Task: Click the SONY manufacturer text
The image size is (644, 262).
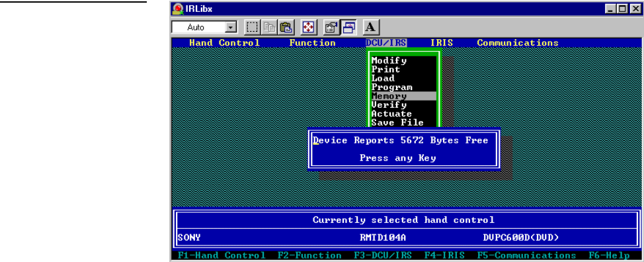Action: click(x=189, y=238)
